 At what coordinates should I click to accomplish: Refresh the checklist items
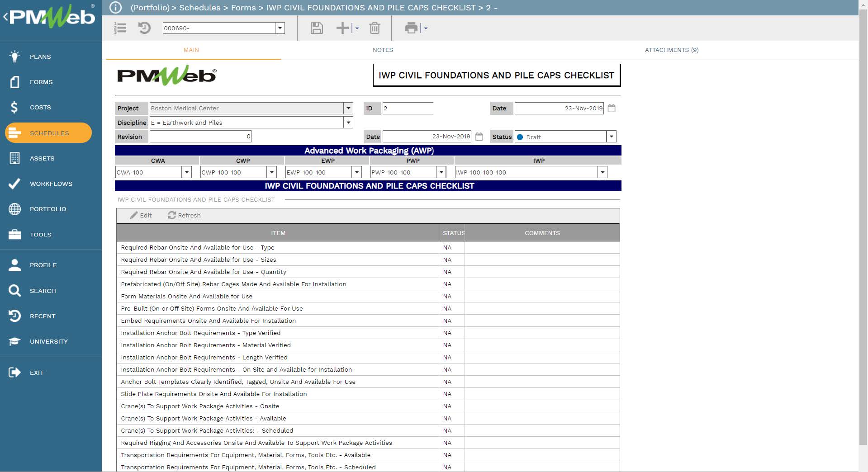184,216
